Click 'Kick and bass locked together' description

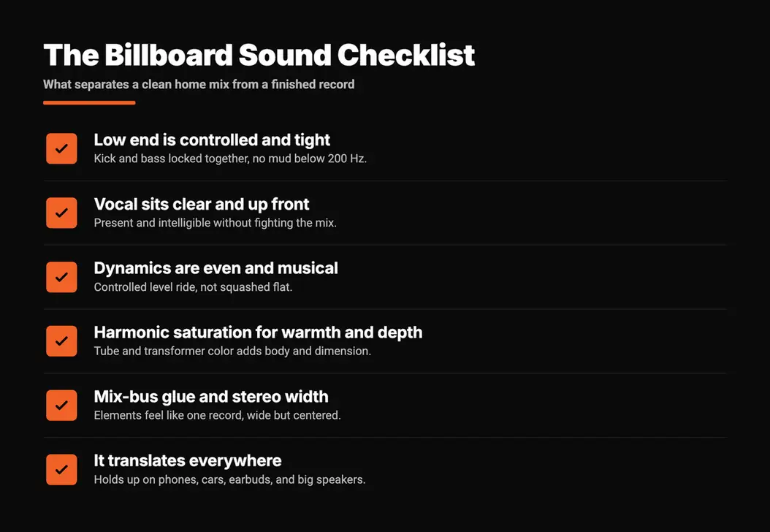pyautogui.click(x=230, y=159)
